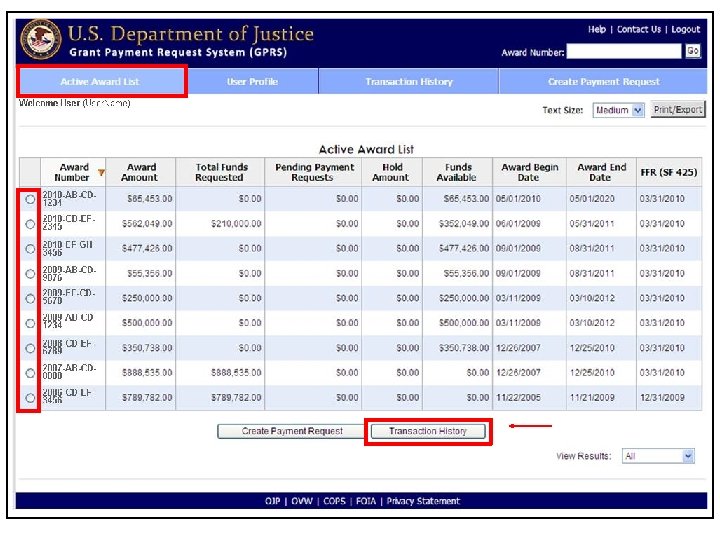Select the radio button for the $65,453.00 award
The height and width of the screenshot is (540, 720).
[30, 199]
